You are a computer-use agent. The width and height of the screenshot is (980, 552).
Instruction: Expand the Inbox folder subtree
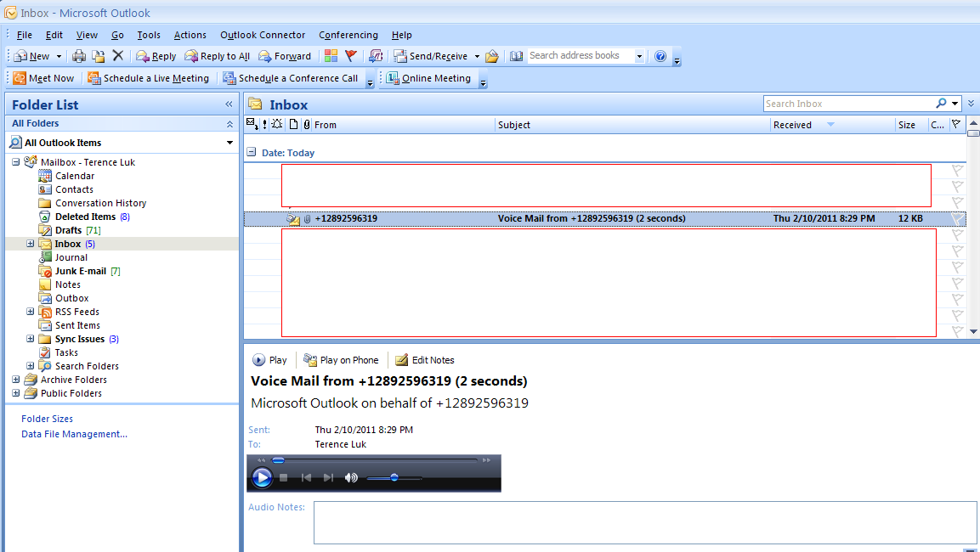coord(30,244)
